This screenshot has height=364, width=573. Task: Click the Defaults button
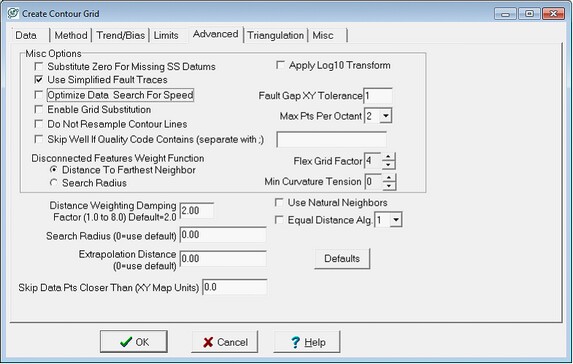pos(342,258)
